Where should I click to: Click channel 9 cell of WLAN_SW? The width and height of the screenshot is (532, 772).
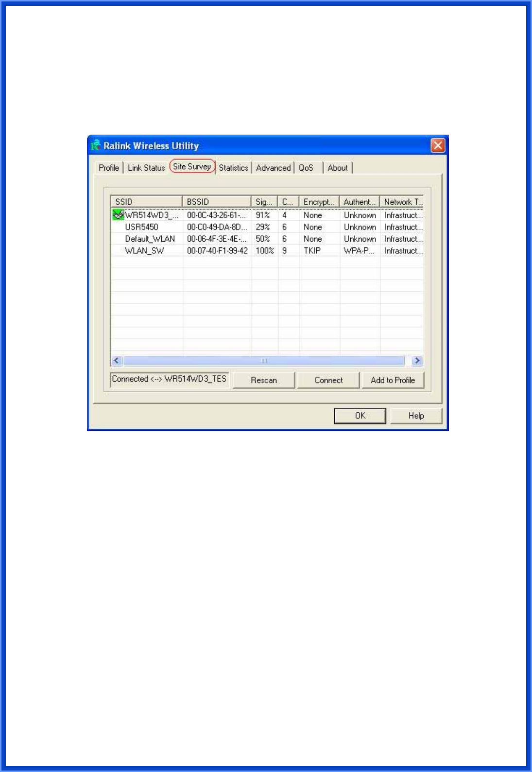click(x=284, y=251)
